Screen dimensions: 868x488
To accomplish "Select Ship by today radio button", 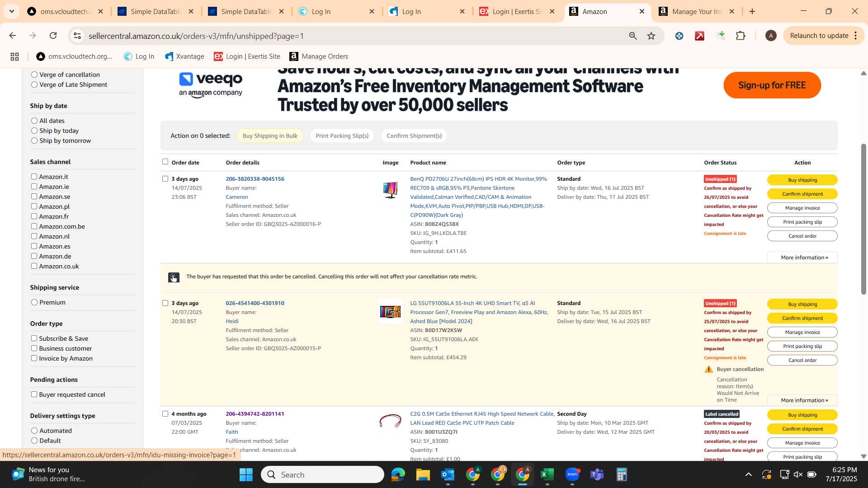I will tap(34, 131).
